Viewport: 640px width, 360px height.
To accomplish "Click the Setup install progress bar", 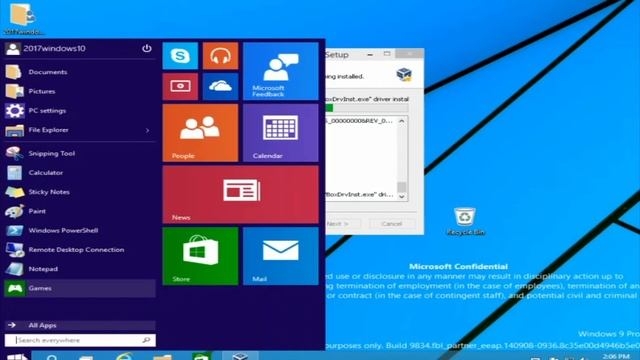I will coord(367,108).
